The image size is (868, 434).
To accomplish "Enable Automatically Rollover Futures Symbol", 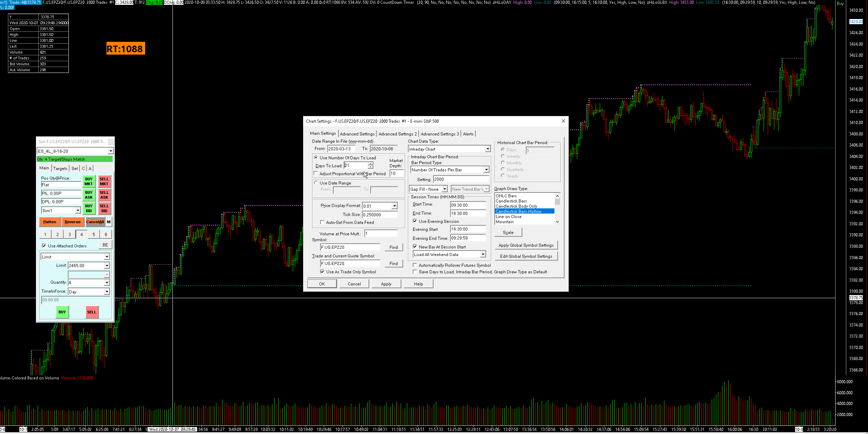I will click(x=415, y=265).
